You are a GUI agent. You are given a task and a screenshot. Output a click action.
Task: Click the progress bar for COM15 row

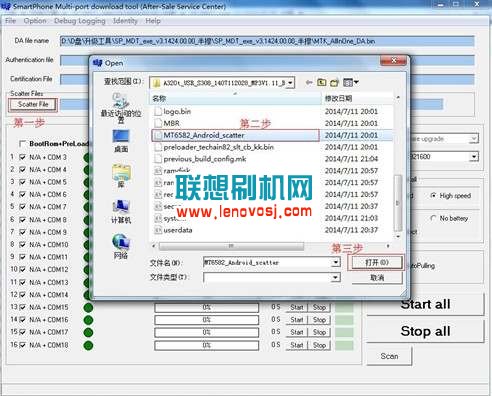pos(206,307)
